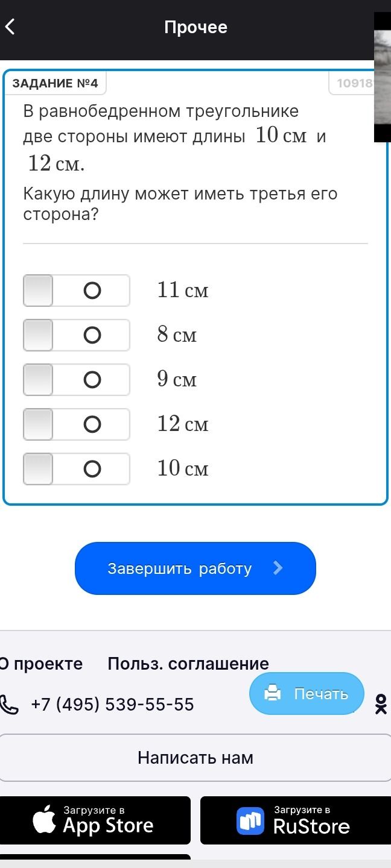
Task: Click the task ID badge 10918
Action: [x=354, y=84]
